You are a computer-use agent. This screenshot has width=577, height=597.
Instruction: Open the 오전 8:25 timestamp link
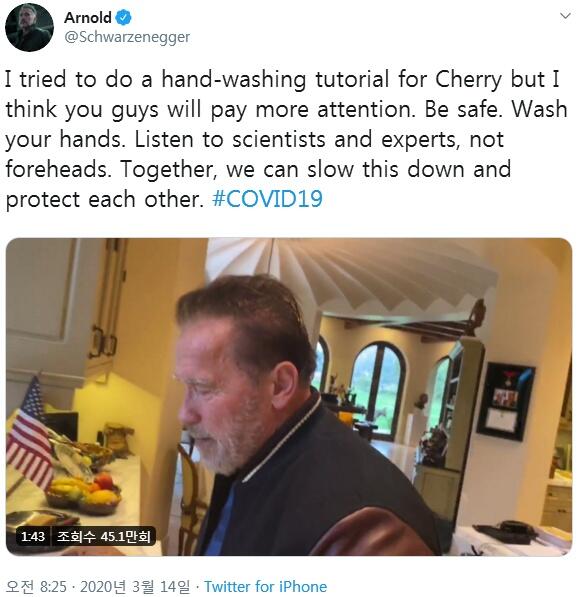coord(36,587)
